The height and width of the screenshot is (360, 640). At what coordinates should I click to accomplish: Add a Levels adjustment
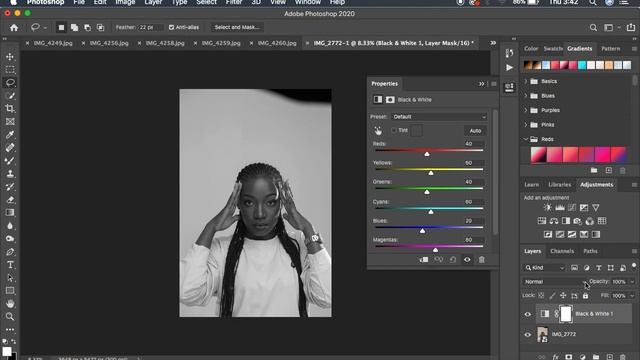click(560, 208)
